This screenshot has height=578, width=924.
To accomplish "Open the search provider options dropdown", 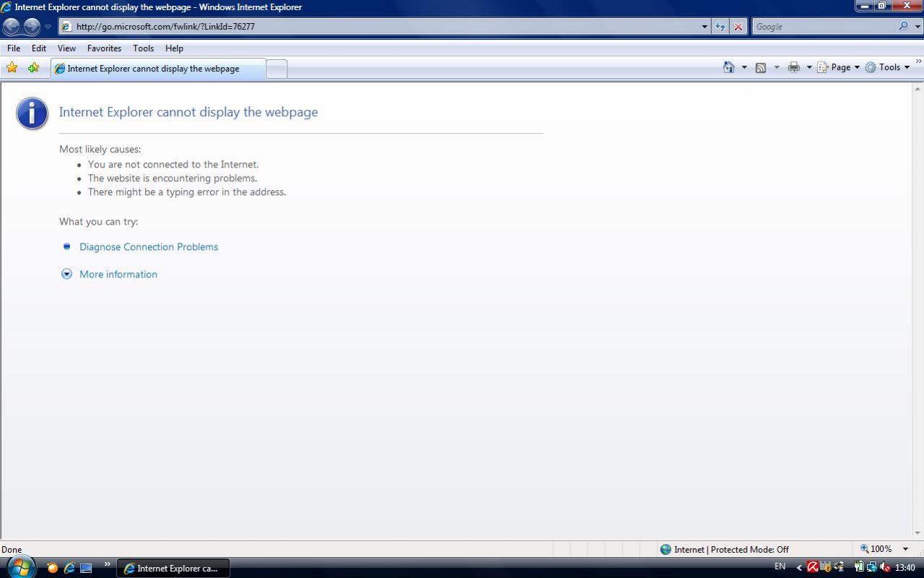I will coord(918,27).
